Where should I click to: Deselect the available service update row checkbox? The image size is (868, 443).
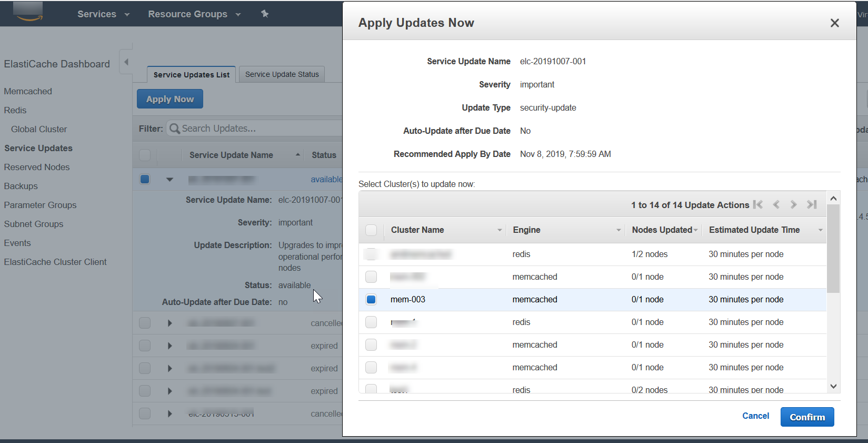[145, 179]
